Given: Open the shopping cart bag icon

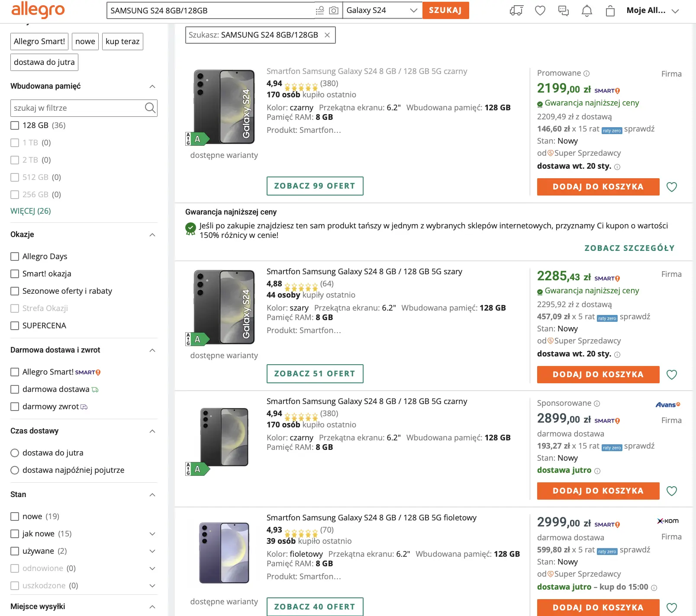Looking at the screenshot, I should 610,11.
